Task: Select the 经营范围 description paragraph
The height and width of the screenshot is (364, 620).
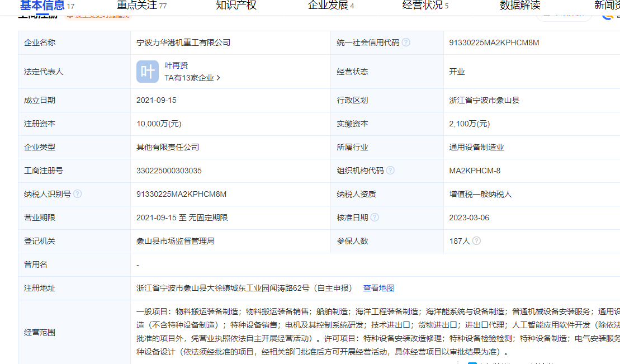Action: pyautogui.click(x=378, y=332)
